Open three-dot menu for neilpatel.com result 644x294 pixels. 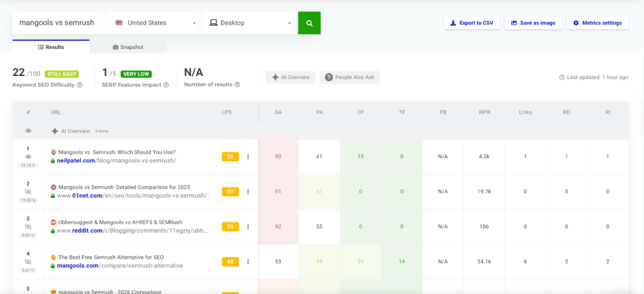tap(248, 156)
